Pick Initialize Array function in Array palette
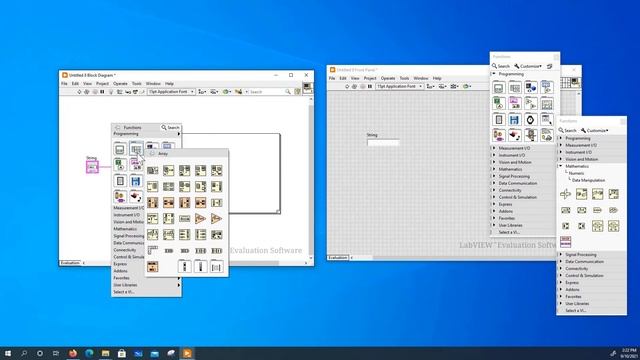This screenshot has height=360, width=640. (153, 187)
